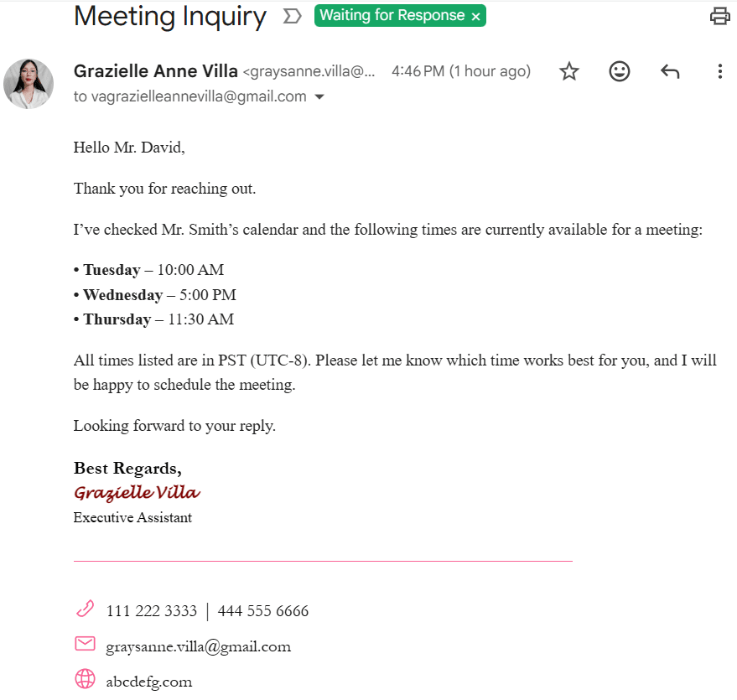Image resolution: width=737 pixels, height=700 pixels.
Task: Click the pink globe icon in signature
Action: [85, 679]
